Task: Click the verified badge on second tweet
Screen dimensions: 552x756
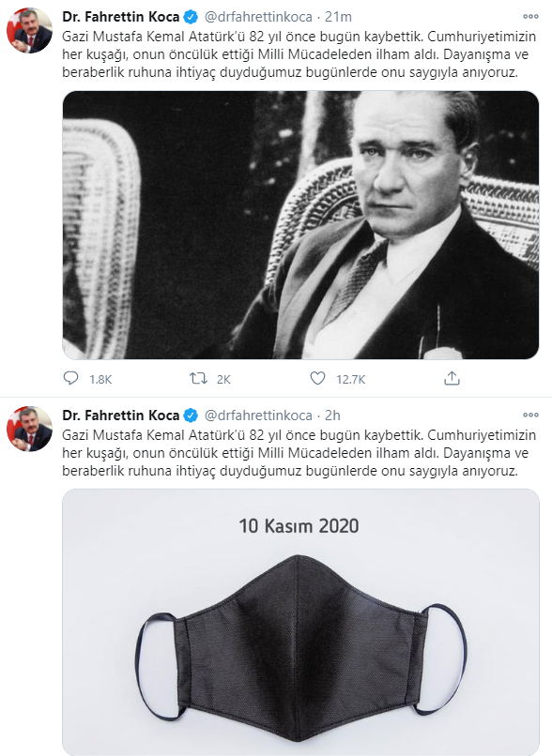Action: coord(191,416)
